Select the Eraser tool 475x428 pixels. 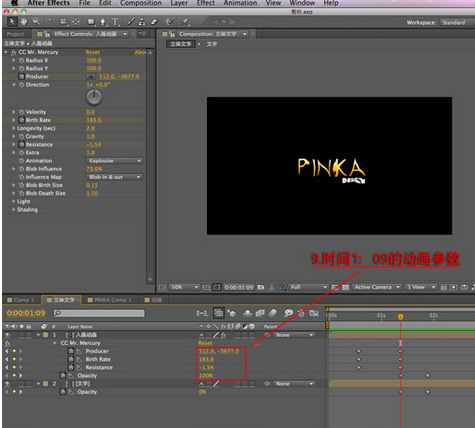coord(154,22)
